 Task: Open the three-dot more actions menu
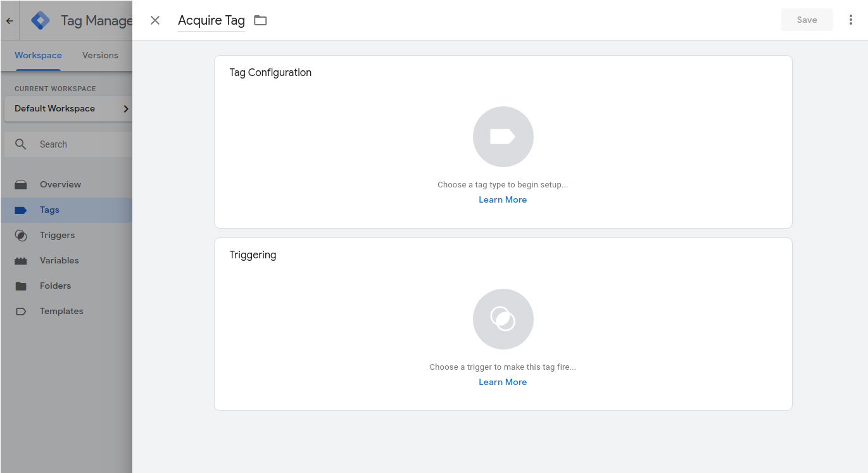coord(850,20)
